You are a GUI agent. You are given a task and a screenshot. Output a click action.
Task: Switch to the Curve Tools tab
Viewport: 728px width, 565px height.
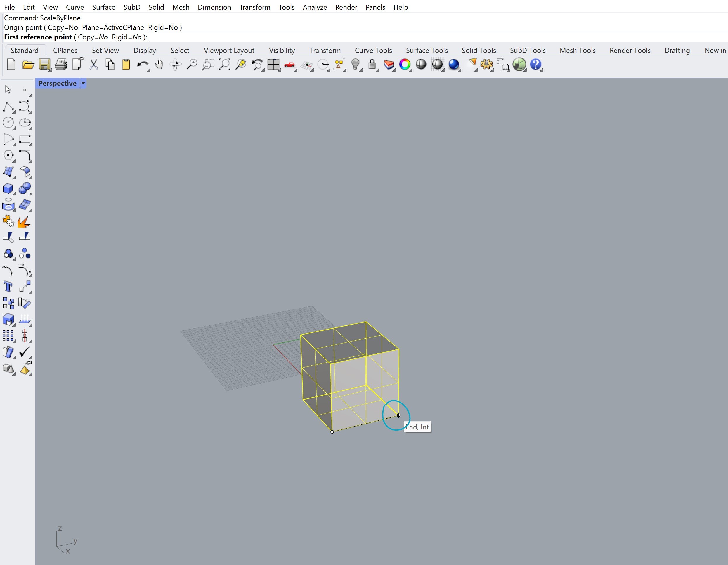click(373, 50)
